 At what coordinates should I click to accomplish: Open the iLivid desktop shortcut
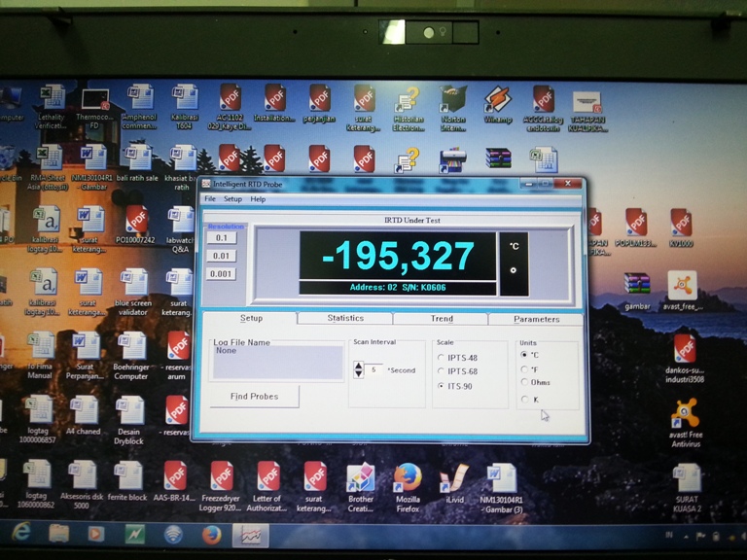(453, 478)
